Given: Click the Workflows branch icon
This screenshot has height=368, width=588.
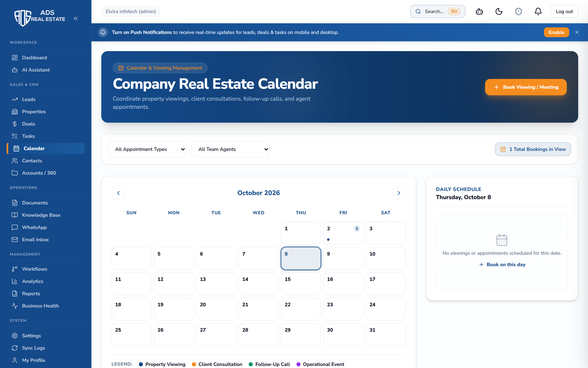Looking at the screenshot, I should tap(14, 269).
